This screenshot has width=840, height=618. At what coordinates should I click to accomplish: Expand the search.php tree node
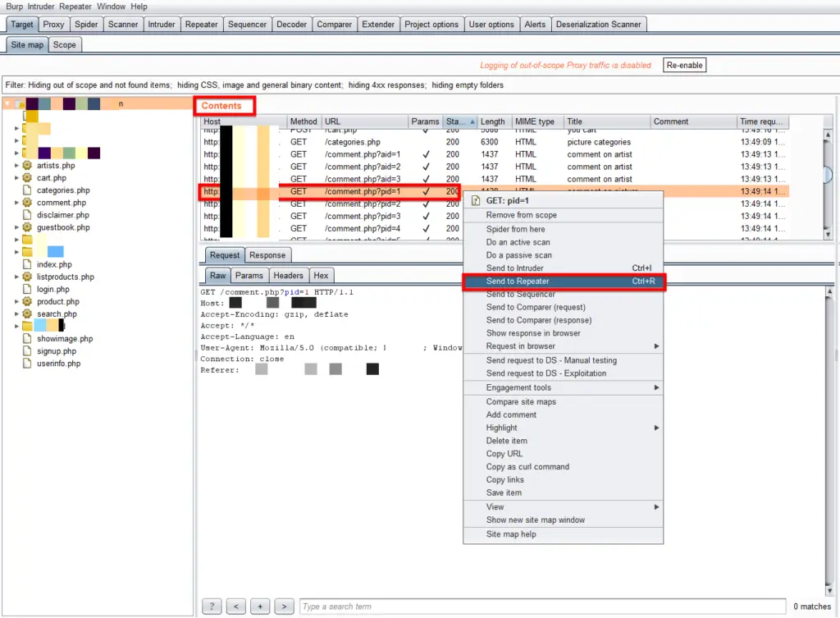(x=16, y=314)
